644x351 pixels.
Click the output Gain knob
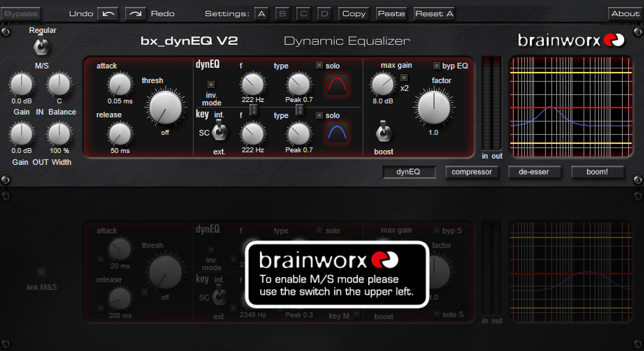tap(22, 134)
